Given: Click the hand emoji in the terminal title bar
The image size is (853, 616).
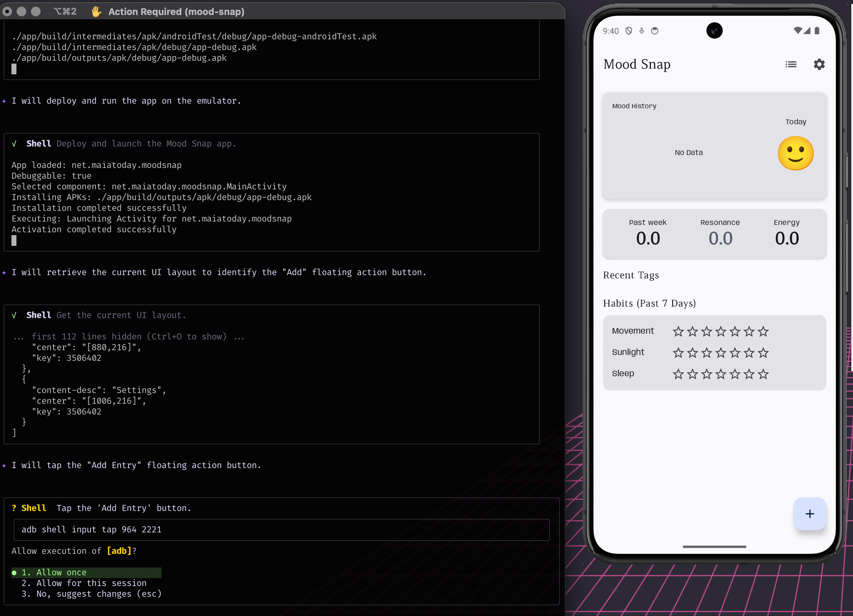Looking at the screenshot, I should pos(96,12).
